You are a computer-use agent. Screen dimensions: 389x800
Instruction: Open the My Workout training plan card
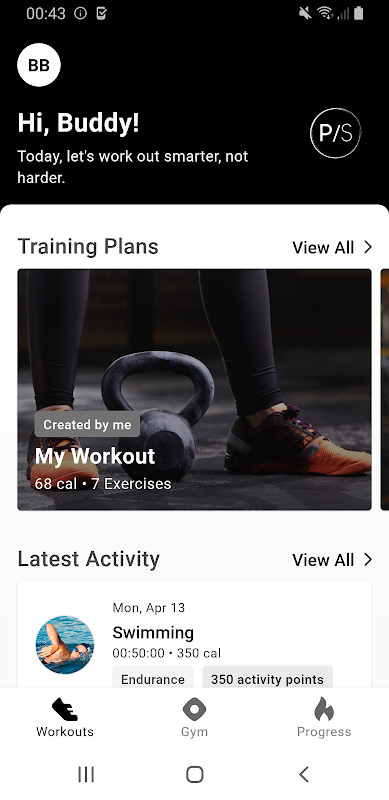[194, 389]
